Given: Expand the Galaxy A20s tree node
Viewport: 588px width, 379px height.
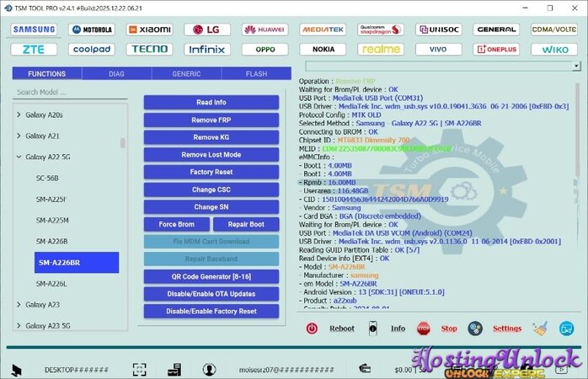Looking at the screenshot, I should point(19,115).
